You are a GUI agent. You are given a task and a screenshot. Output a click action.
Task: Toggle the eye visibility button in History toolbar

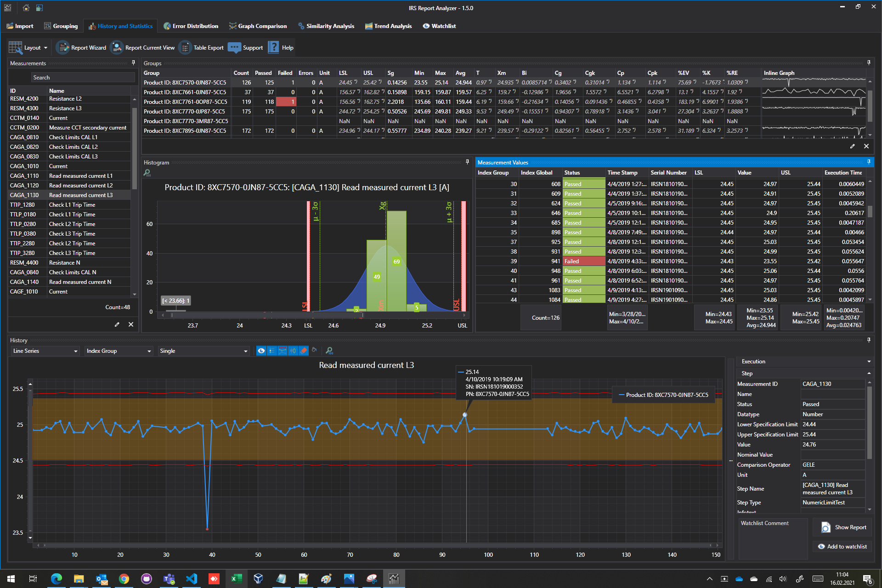point(261,351)
